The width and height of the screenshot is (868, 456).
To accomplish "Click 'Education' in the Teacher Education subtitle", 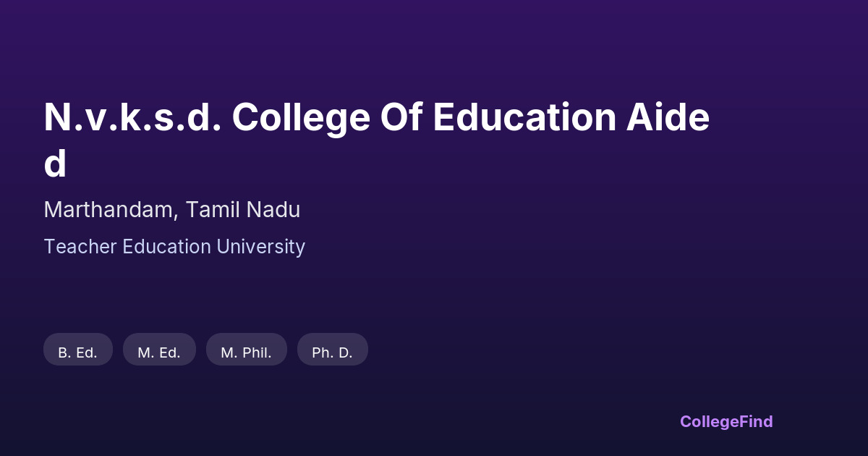I will [166, 247].
